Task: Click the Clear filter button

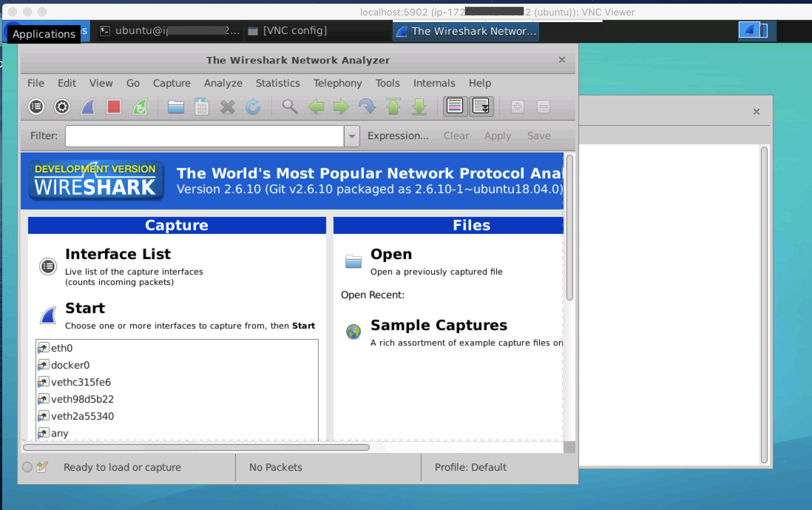Action: coord(456,136)
